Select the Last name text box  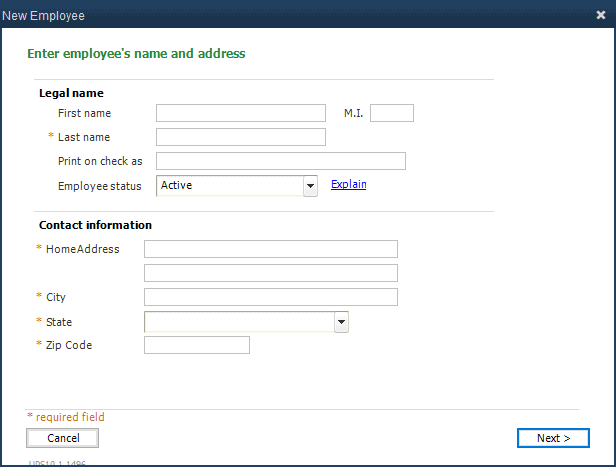(x=241, y=137)
